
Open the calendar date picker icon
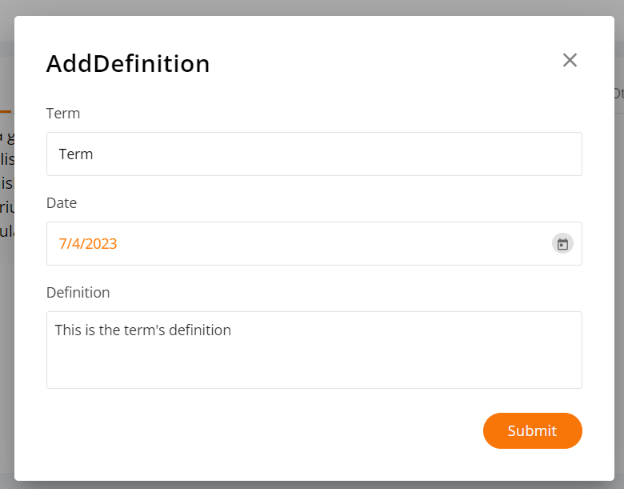coord(562,244)
